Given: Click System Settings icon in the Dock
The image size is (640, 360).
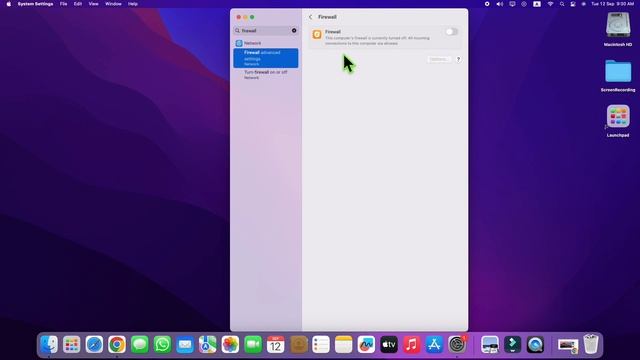Looking at the screenshot, I should (457, 345).
